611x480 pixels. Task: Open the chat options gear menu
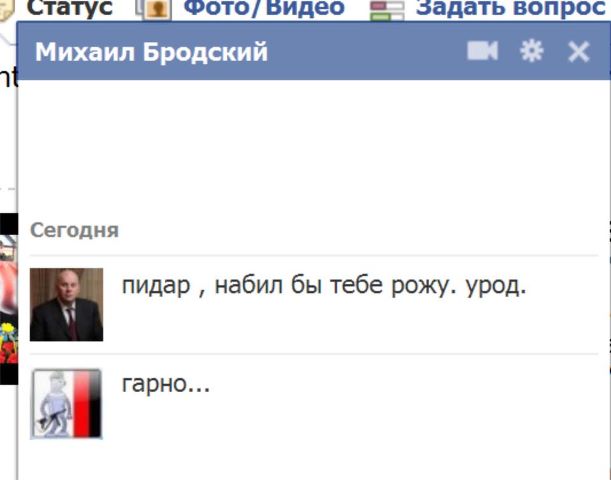[532, 51]
